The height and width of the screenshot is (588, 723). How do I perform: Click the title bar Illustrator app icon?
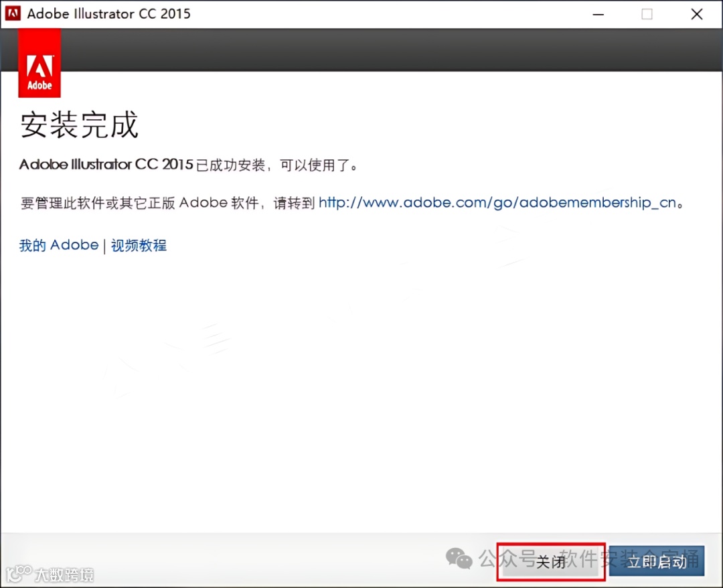pyautogui.click(x=13, y=13)
